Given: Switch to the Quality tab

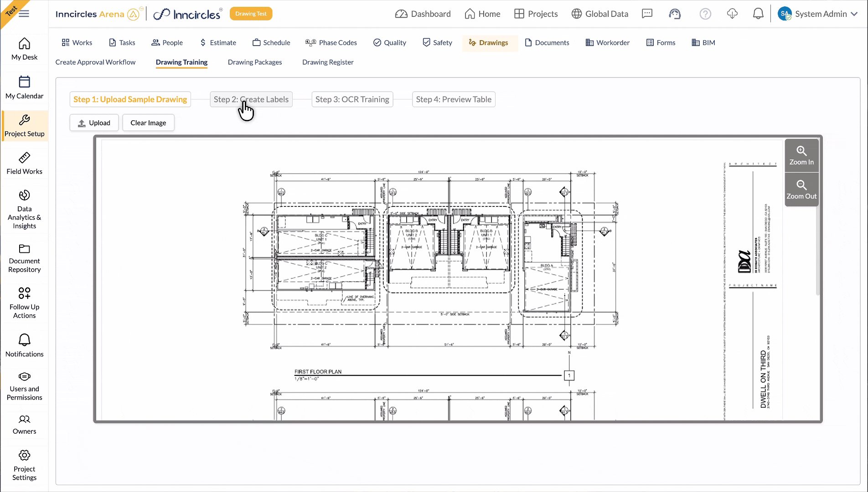Looking at the screenshot, I should coord(390,42).
